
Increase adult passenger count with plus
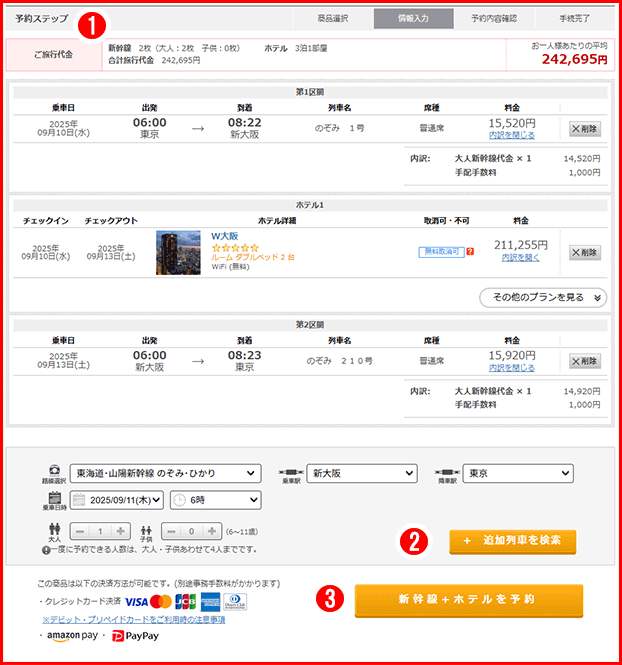coord(121,532)
